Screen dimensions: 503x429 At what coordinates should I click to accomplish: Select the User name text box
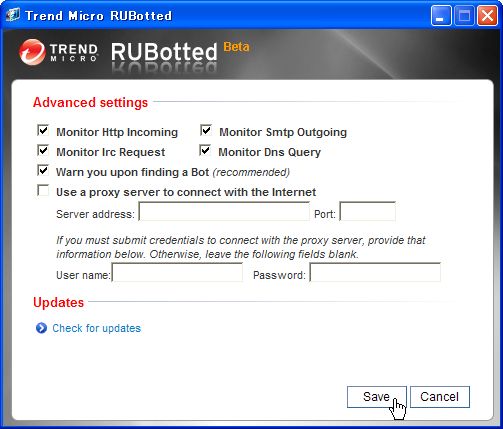pos(177,272)
